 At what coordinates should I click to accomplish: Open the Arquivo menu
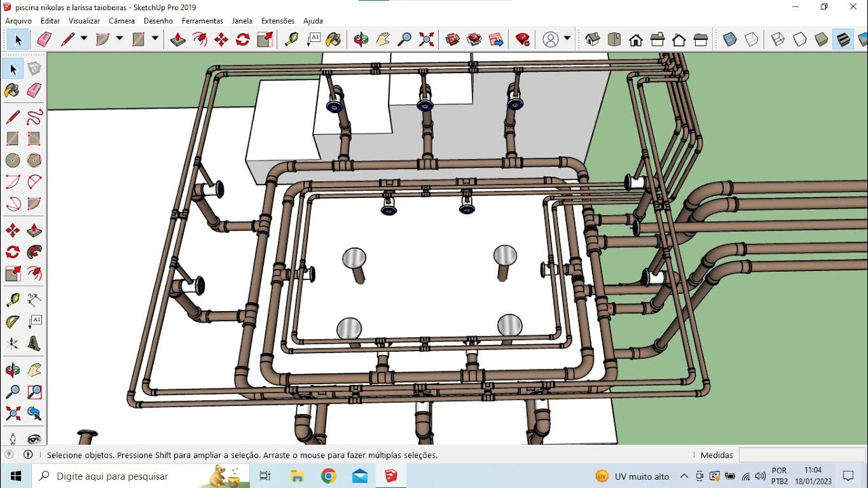[x=18, y=21]
